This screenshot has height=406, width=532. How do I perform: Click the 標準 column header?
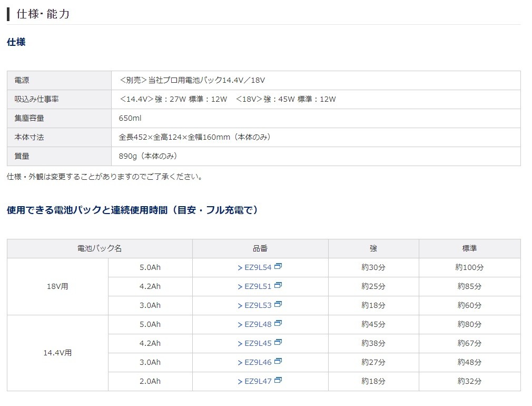pyautogui.click(x=469, y=249)
